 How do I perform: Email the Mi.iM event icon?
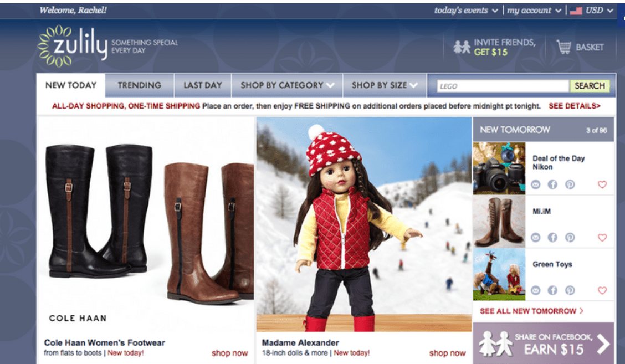[x=536, y=238]
